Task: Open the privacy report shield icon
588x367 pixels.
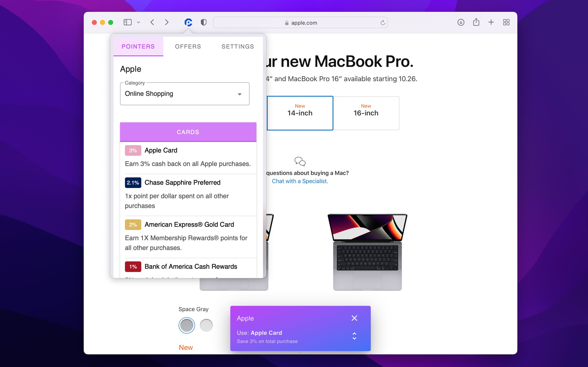Action: [x=204, y=23]
